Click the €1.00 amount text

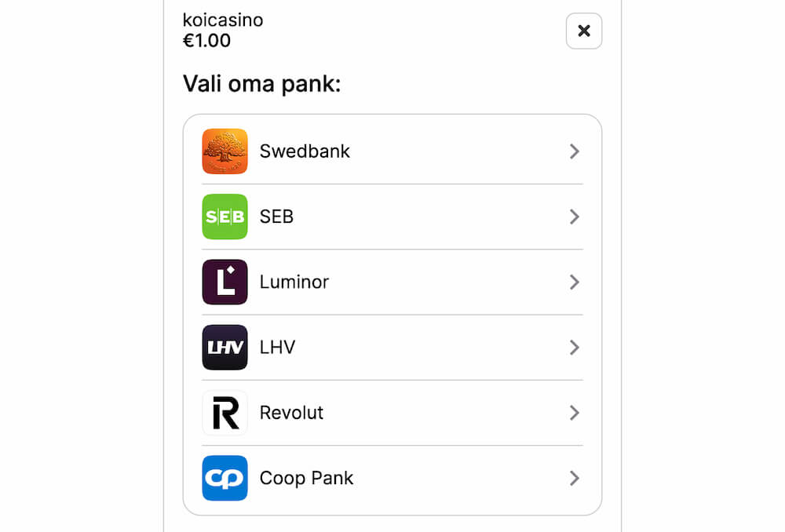coord(206,39)
